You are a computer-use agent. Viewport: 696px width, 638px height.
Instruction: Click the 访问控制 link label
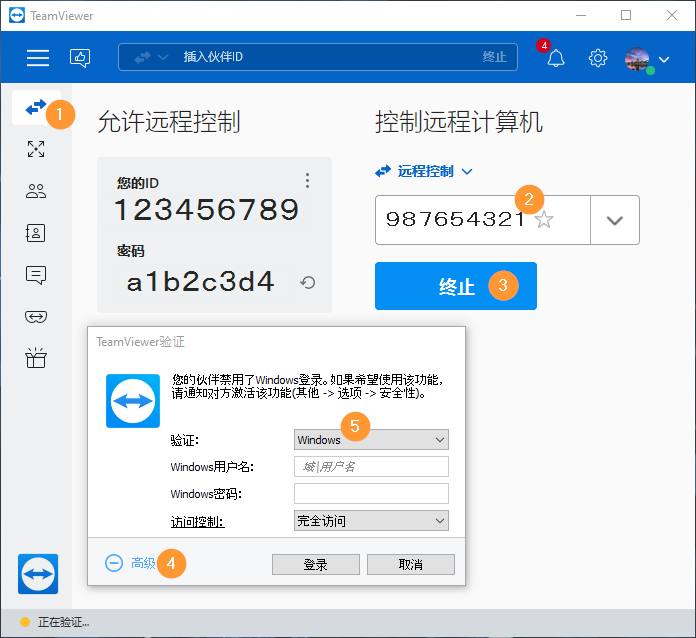click(x=198, y=521)
